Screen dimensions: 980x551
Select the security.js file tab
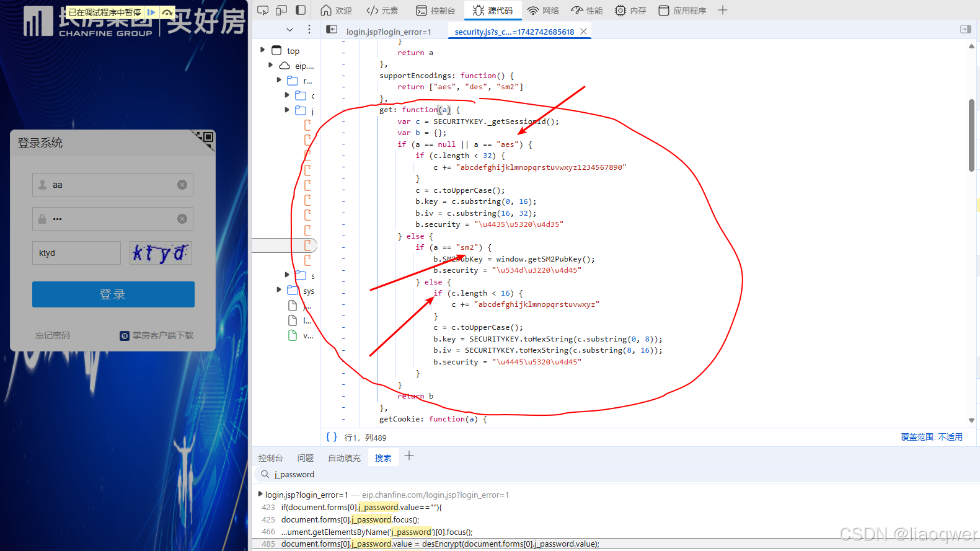[x=514, y=32]
